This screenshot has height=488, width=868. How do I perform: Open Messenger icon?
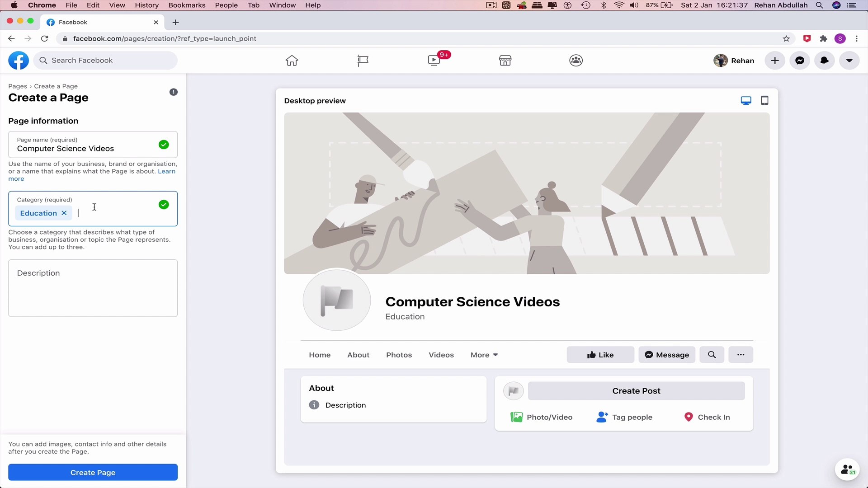[x=799, y=60]
